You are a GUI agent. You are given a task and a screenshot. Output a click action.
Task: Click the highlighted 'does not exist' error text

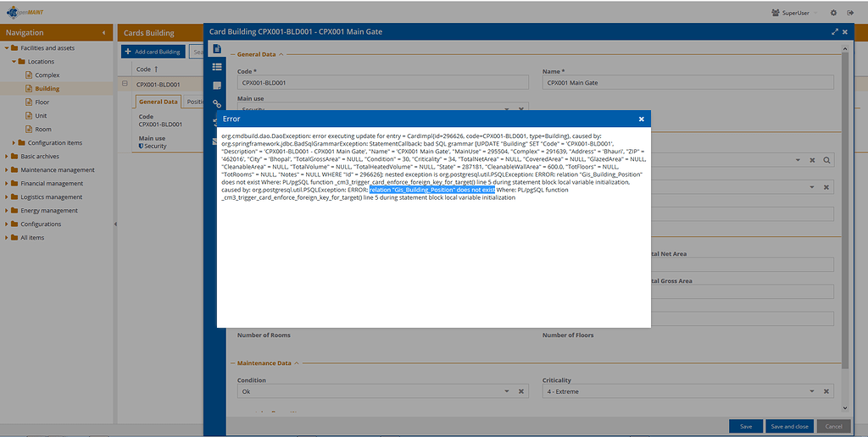click(432, 190)
